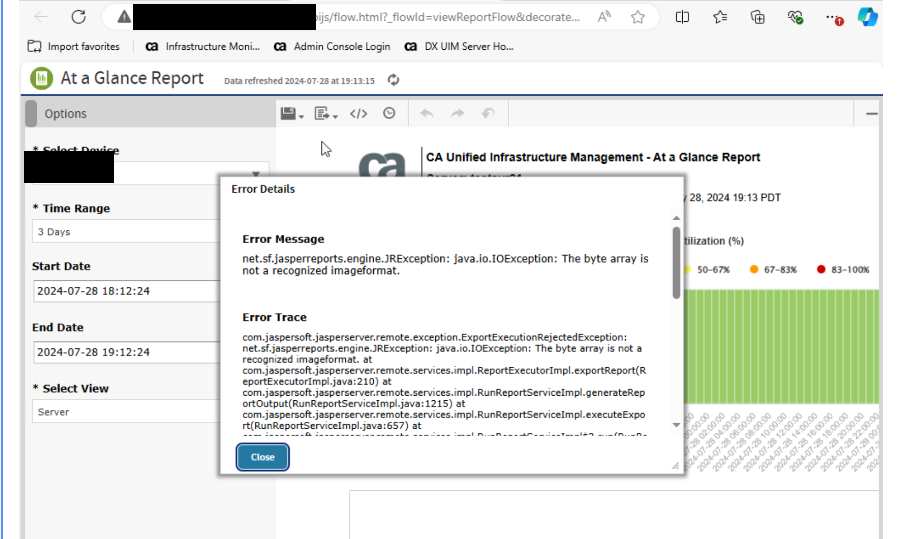This screenshot has width=897, height=539.
Task: Click the undo arrow in report toolbar
Action: coord(427,114)
